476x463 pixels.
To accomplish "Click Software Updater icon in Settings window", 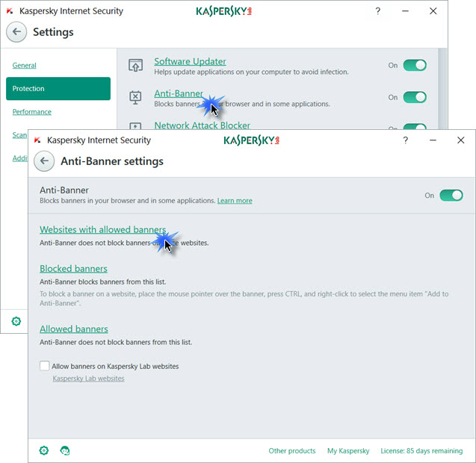I will [135, 66].
